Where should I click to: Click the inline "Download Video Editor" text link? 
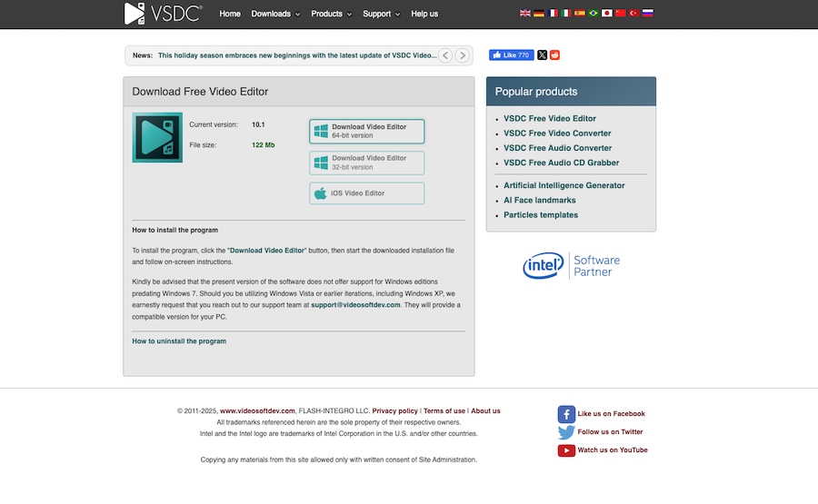tap(267, 251)
